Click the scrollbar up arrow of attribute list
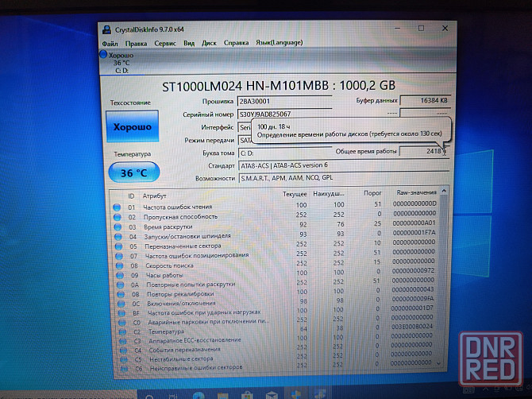This screenshot has width=532, height=399. coord(443,192)
